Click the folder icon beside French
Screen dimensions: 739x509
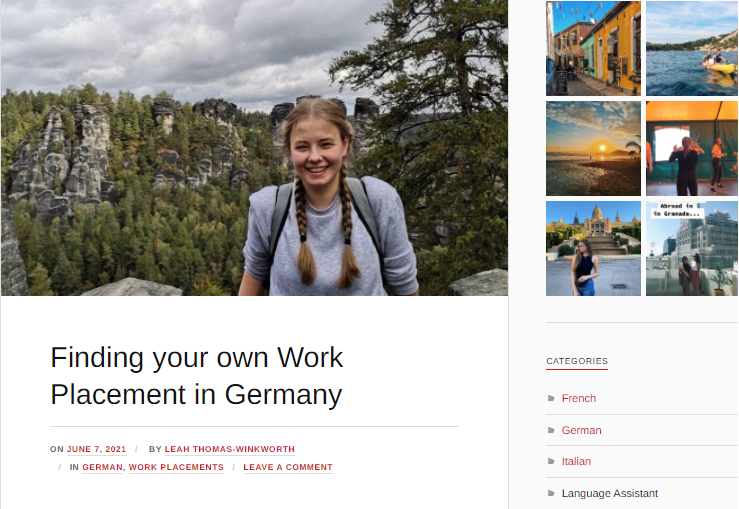[x=551, y=398]
